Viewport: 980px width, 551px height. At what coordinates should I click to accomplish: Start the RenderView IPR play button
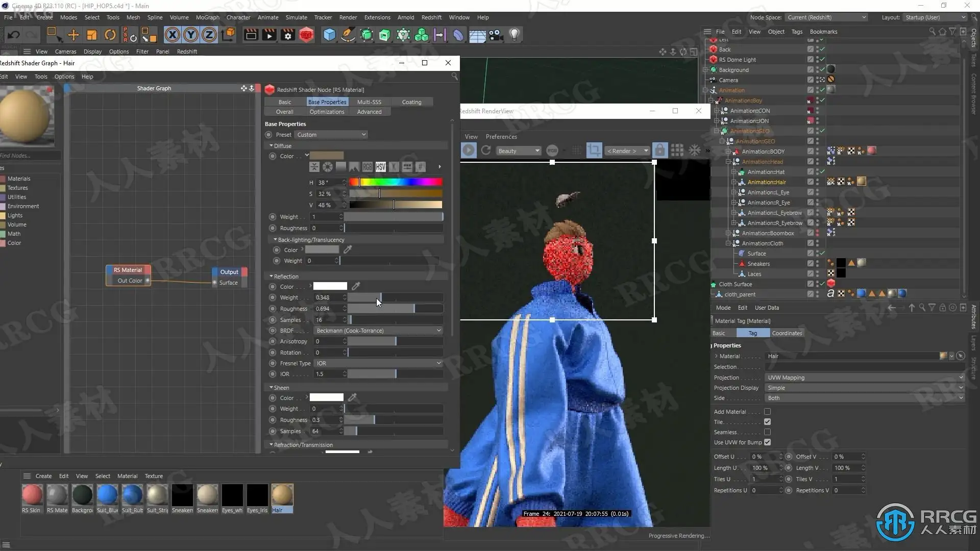pyautogui.click(x=468, y=151)
